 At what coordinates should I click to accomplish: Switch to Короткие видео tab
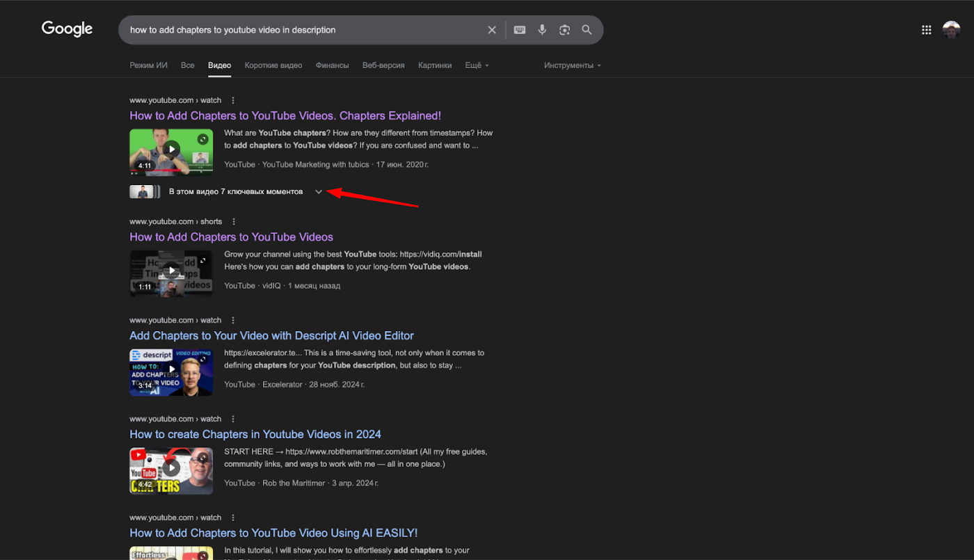[273, 65]
